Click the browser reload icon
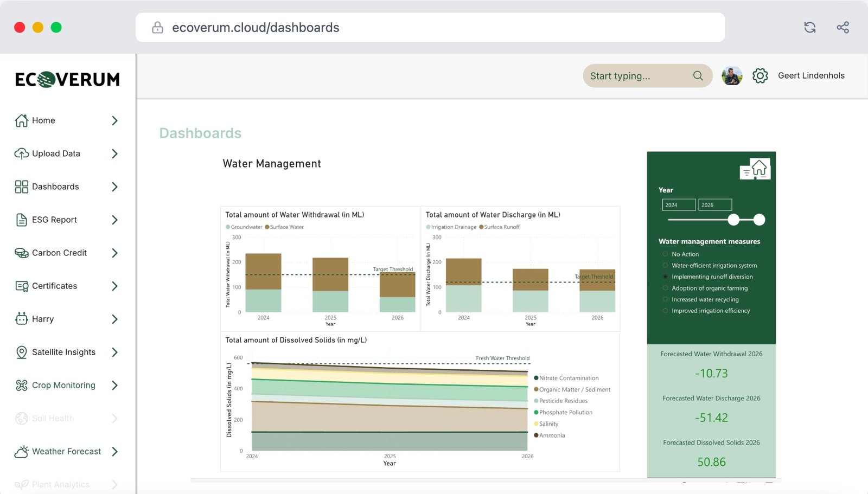Viewport: 868px width, 494px height. click(809, 28)
